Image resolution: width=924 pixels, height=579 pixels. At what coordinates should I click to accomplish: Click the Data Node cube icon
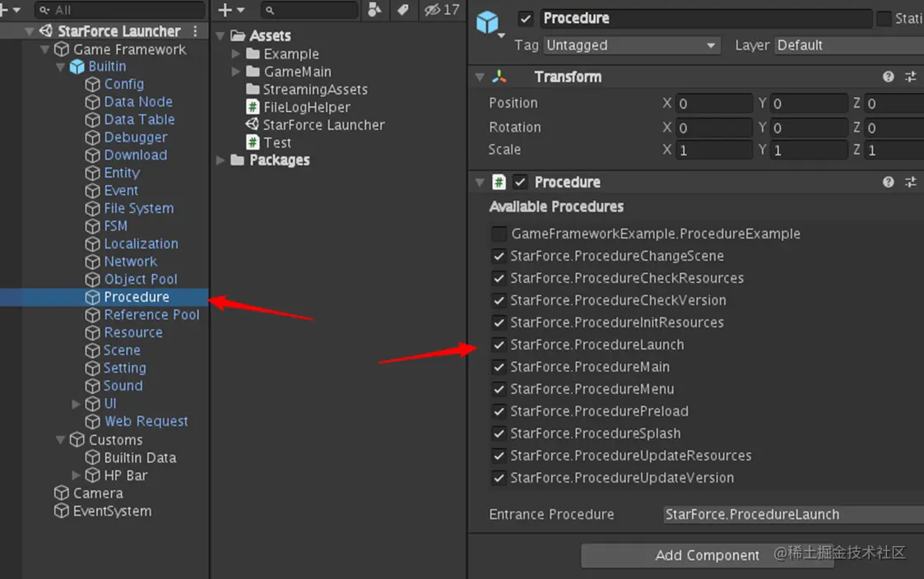click(92, 102)
